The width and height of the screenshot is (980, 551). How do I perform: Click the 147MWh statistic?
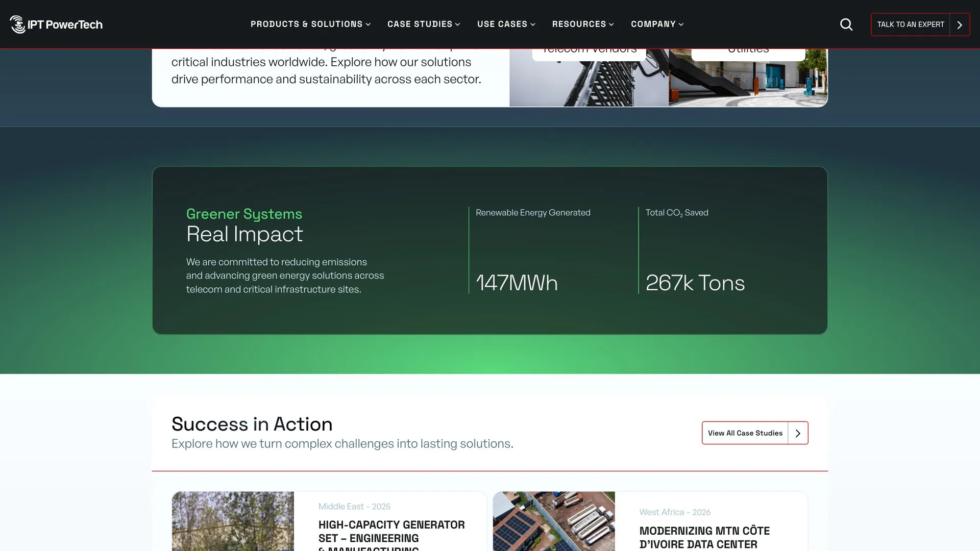(x=517, y=283)
